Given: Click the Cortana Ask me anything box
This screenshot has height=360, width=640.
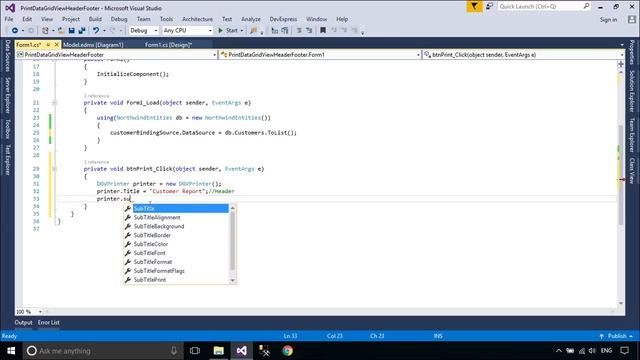Looking at the screenshot, I should [102, 351].
